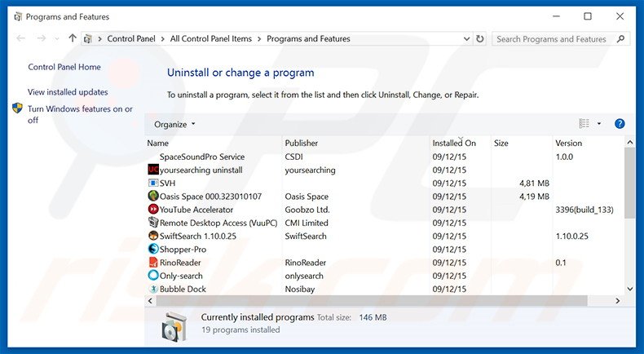Click the yoursearching uninstall program icon
644x354 pixels.
(x=153, y=170)
